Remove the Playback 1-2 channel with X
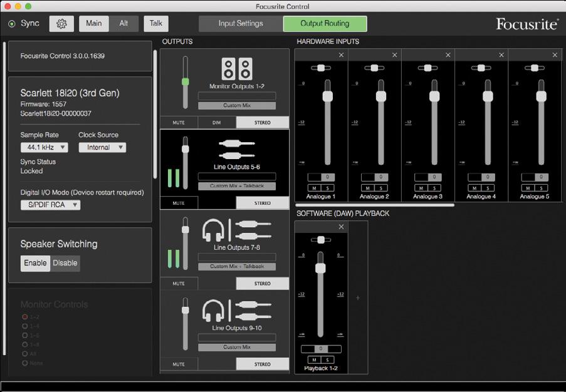The height and width of the screenshot is (392, 566). coord(341,227)
